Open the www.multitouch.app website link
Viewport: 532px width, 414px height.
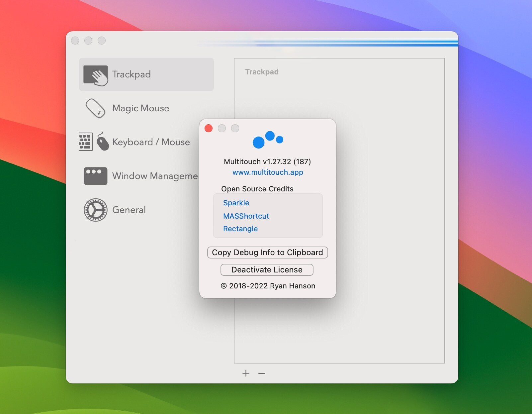tap(268, 172)
